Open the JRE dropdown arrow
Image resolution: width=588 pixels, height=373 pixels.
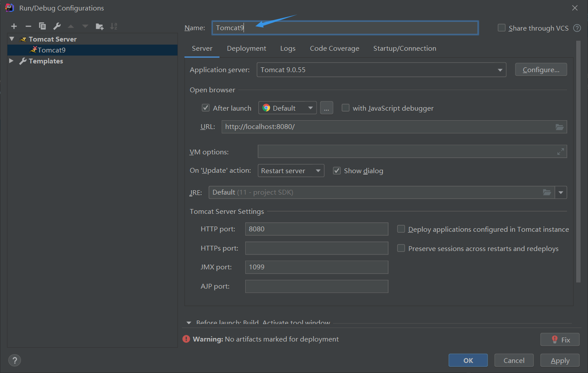tap(561, 192)
